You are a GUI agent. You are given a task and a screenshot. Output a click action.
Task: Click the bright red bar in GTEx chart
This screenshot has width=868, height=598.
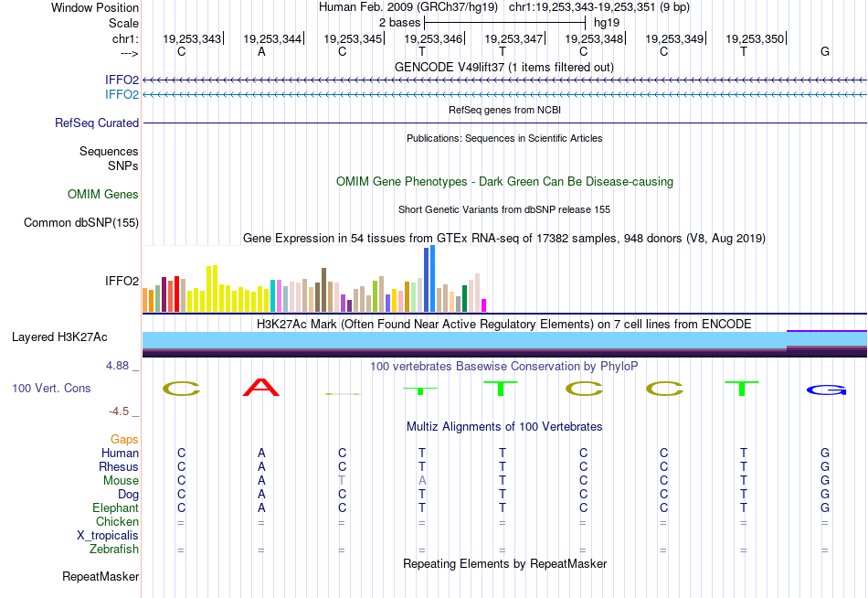click(x=176, y=294)
